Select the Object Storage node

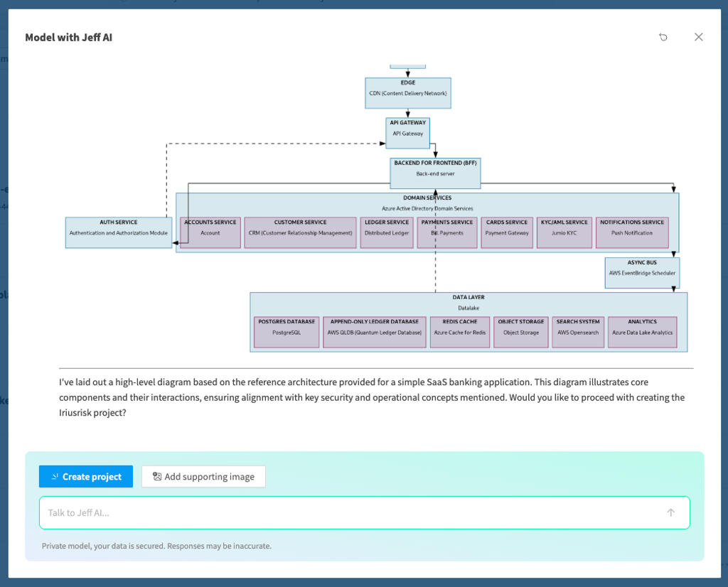coord(521,332)
